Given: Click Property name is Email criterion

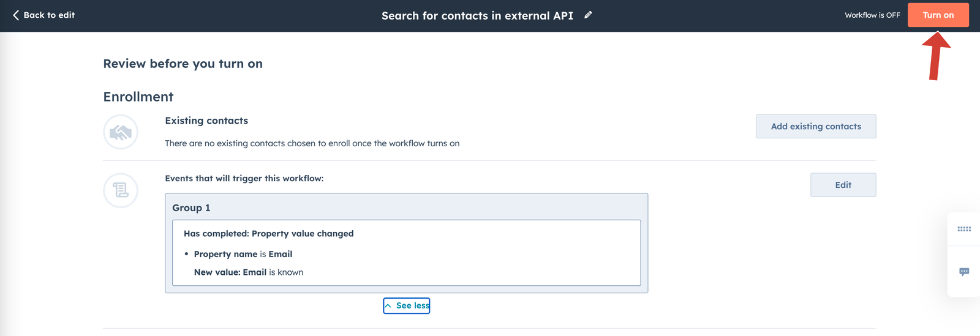Looking at the screenshot, I should coord(243,254).
